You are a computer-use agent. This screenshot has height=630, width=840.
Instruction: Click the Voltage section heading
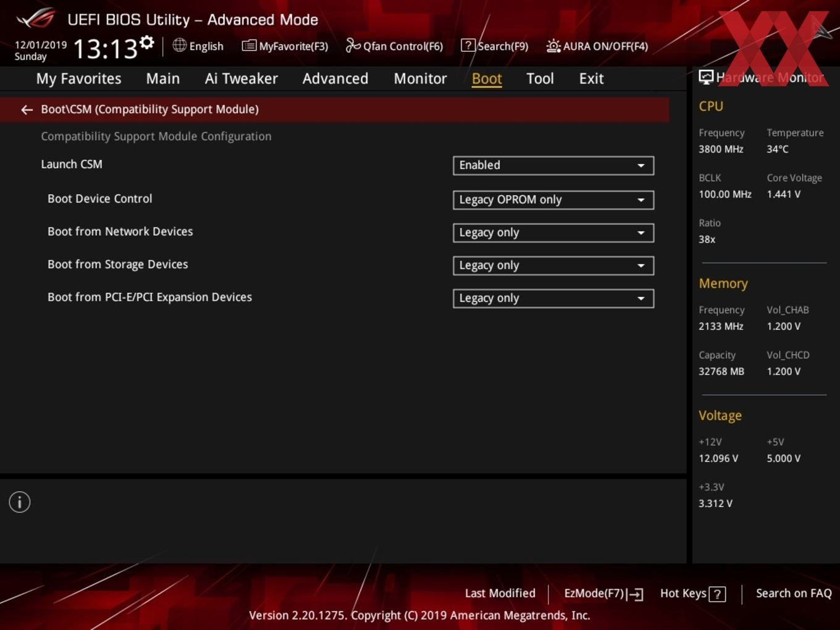(x=720, y=416)
